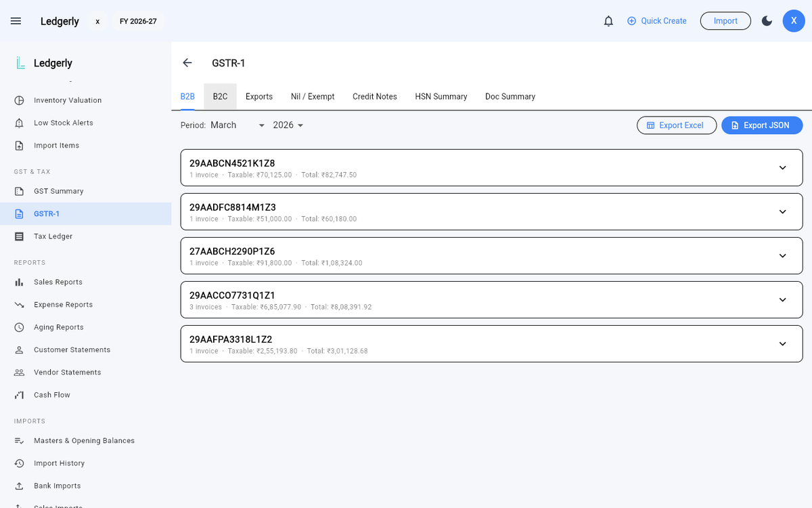
Task: Click Customer Statements person icon
Action: pyautogui.click(x=20, y=350)
